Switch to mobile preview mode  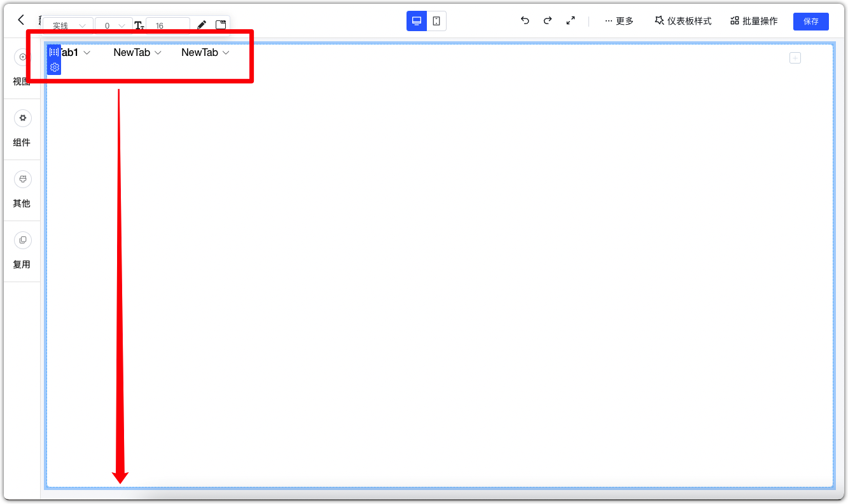click(436, 21)
